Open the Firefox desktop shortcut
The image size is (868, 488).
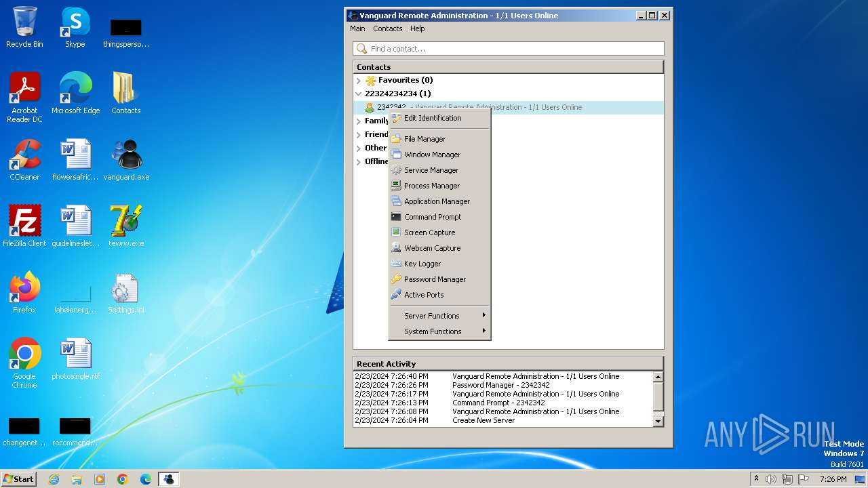pyautogui.click(x=24, y=293)
